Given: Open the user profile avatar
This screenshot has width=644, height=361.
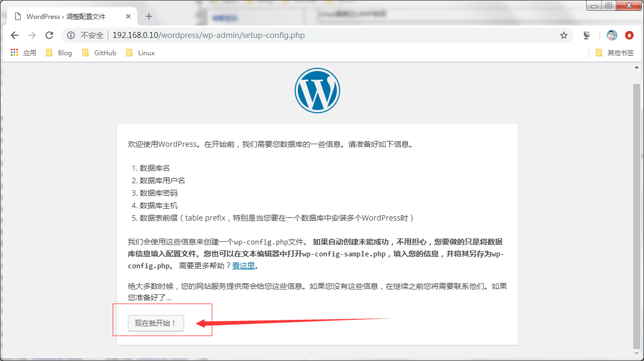Looking at the screenshot, I should point(612,35).
